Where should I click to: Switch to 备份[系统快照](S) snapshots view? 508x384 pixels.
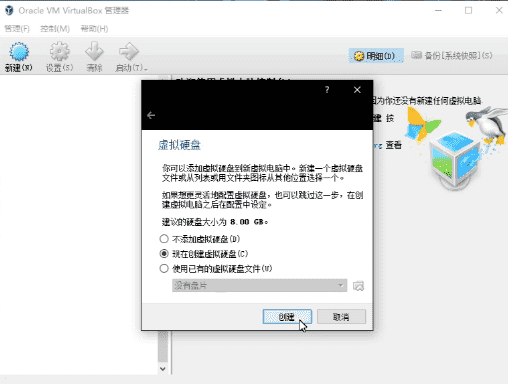pos(452,55)
